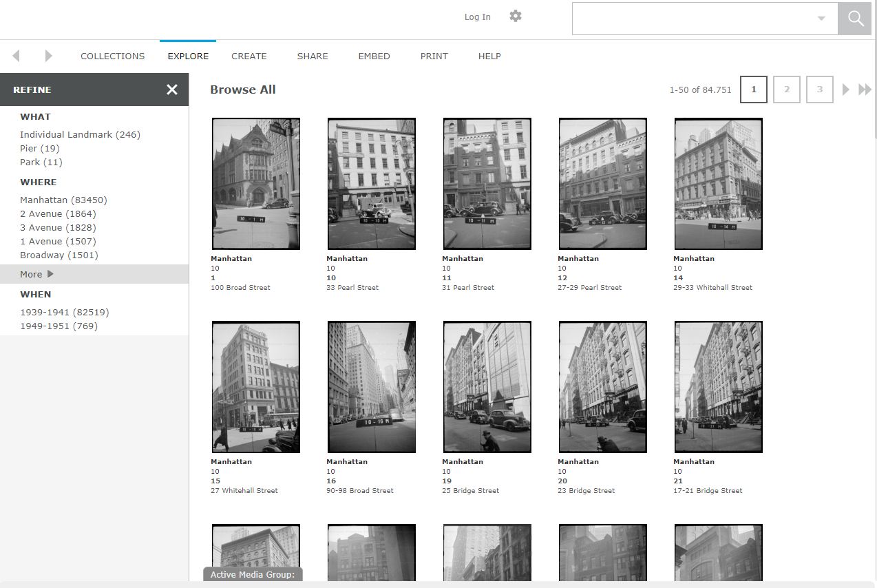Screen dimensions: 877x588
Task: Click the '33 Pearl Street' caption text
Action: click(x=352, y=288)
